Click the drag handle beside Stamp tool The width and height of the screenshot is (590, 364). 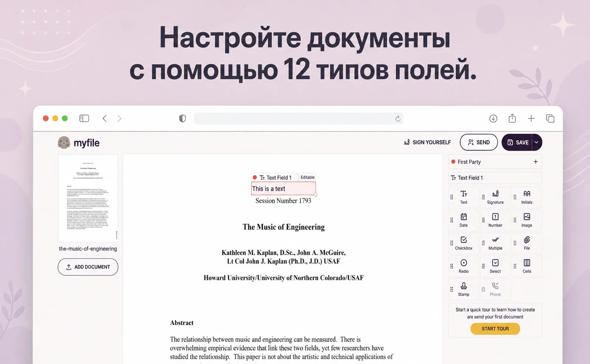point(451,289)
